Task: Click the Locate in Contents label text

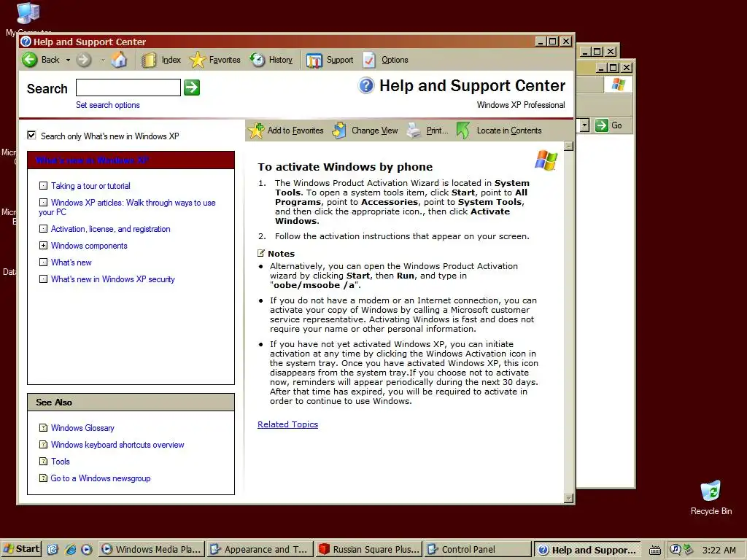Action: [x=509, y=131]
